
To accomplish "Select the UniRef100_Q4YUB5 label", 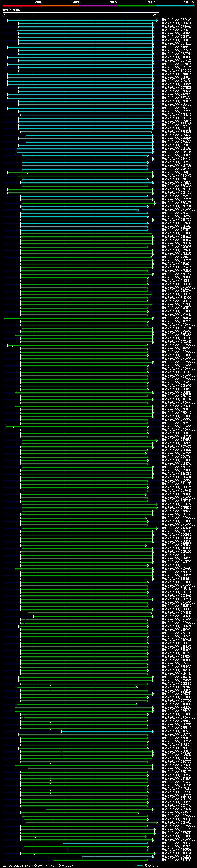I will click(x=177, y=440).
